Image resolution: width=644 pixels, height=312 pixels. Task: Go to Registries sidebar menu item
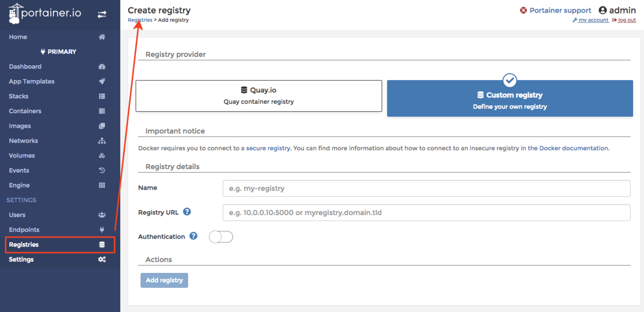point(24,245)
